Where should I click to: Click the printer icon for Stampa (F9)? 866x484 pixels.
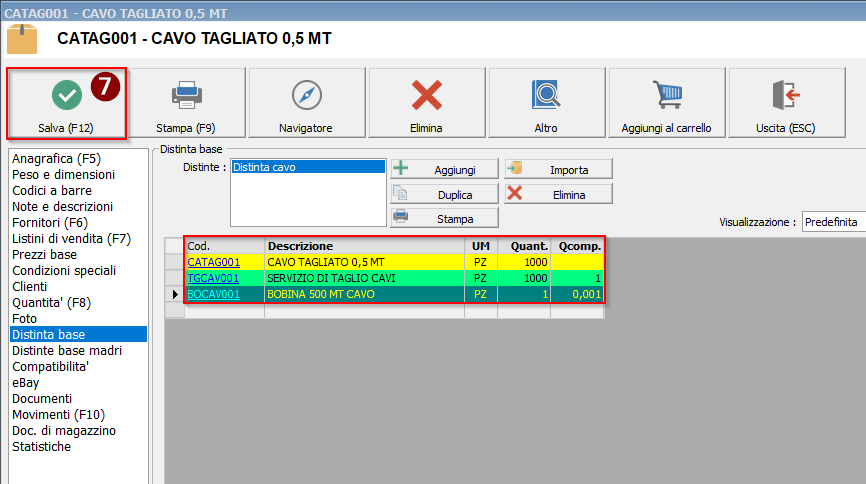click(x=186, y=95)
